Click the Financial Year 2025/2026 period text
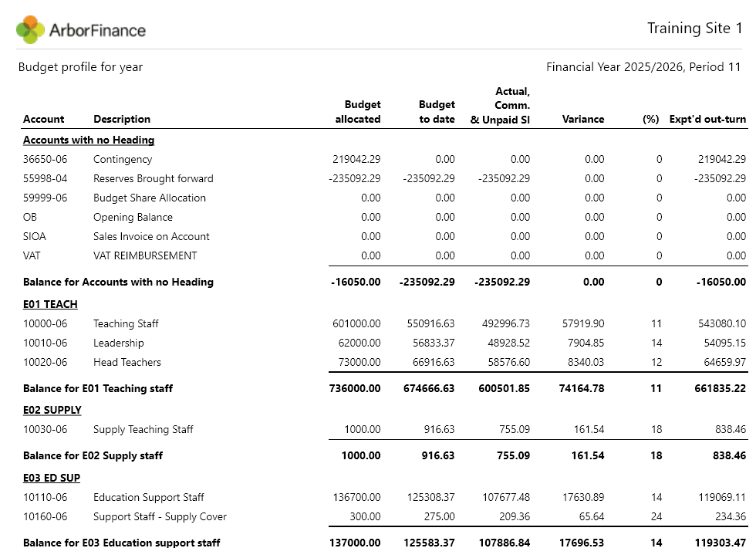This screenshot has height=548, width=756. 643,67
